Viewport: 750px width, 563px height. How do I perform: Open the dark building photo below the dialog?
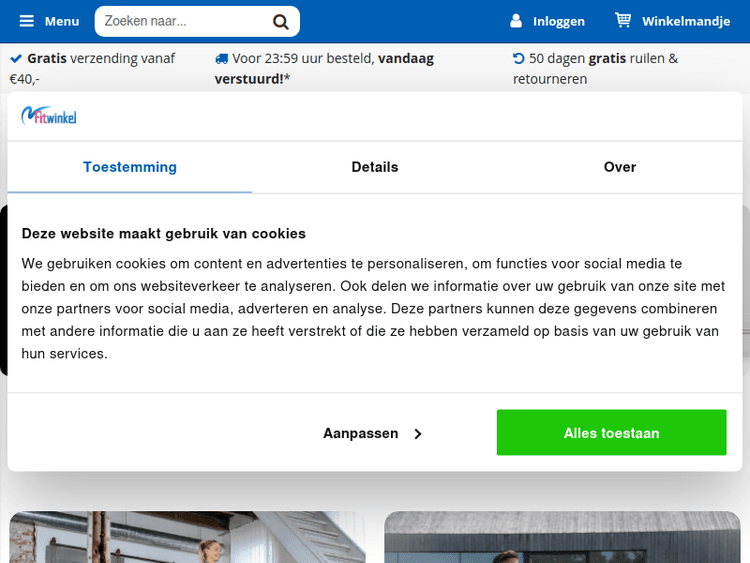[x=562, y=537]
